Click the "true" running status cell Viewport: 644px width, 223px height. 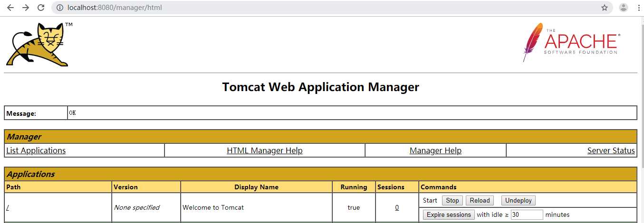(354, 207)
